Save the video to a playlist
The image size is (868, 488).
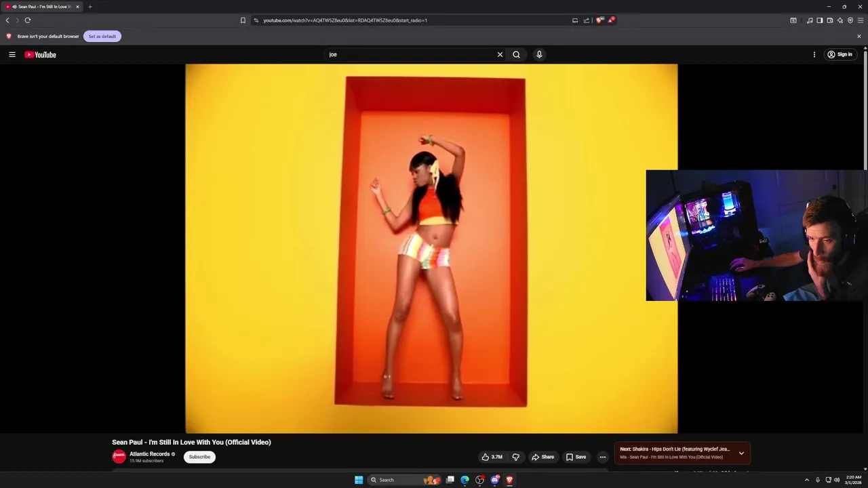[x=576, y=457]
